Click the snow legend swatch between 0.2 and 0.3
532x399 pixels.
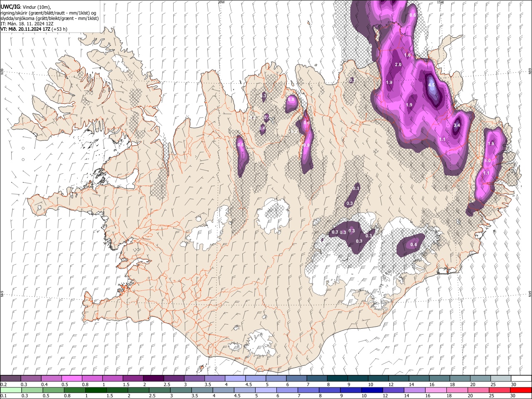[x=10, y=378]
